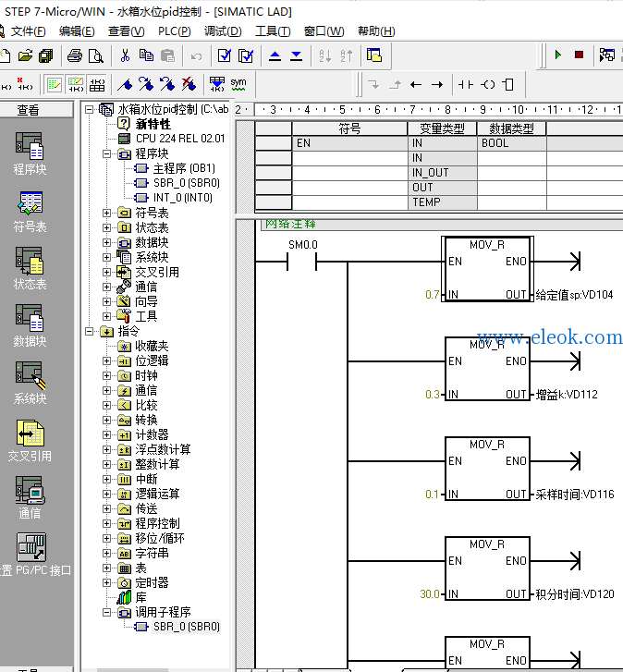
Task: Click the line left arrow icon
Action: 416,84
